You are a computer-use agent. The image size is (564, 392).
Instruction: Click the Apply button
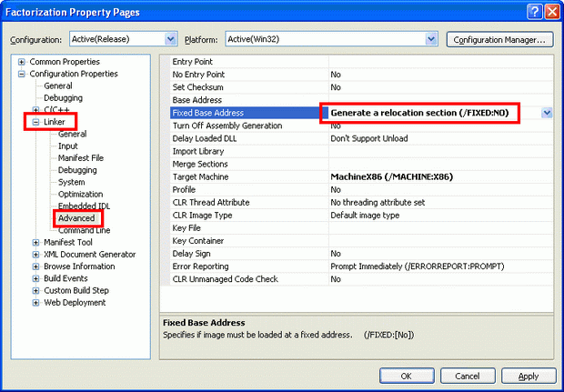[528, 376]
